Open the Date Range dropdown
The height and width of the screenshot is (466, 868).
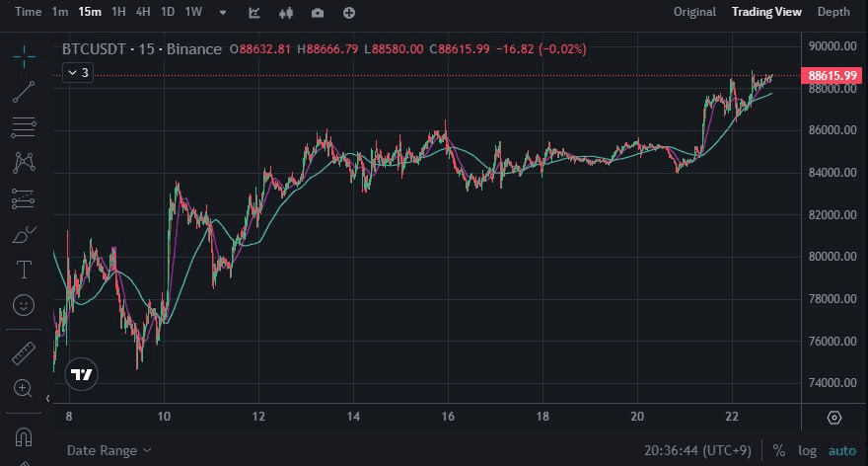pyautogui.click(x=109, y=450)
